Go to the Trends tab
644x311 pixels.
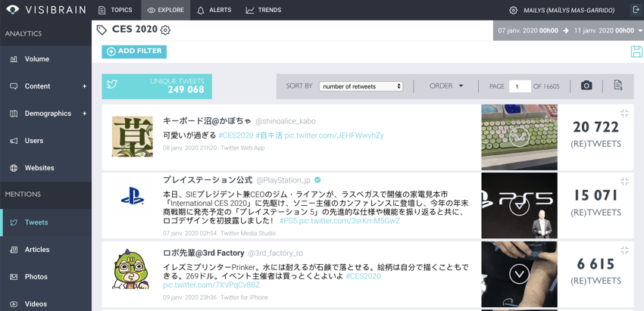coord(263,10)
